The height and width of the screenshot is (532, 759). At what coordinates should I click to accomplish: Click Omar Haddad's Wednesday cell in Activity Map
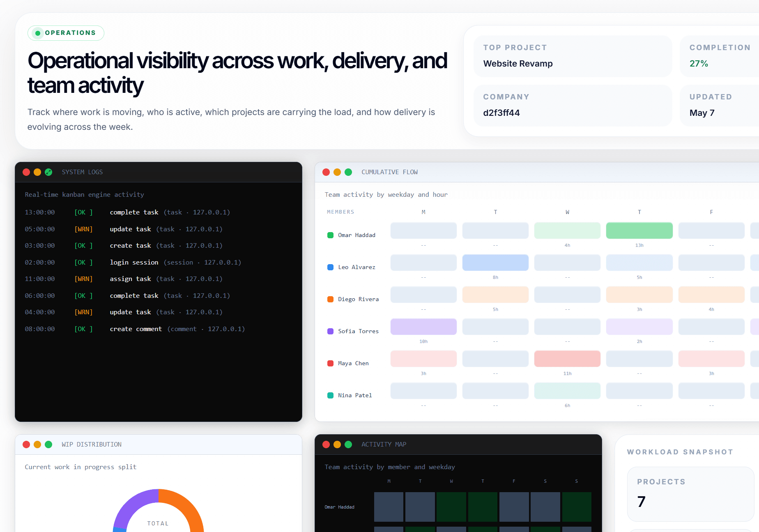(x=451, y=507)
